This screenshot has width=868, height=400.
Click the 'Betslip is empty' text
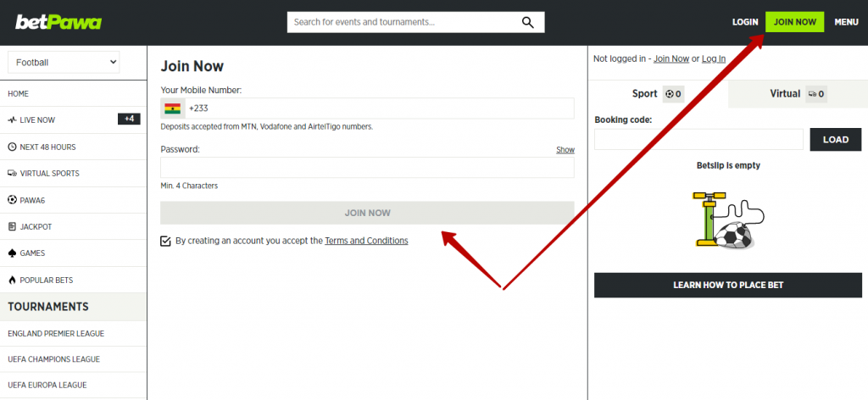tap(728, 165)
